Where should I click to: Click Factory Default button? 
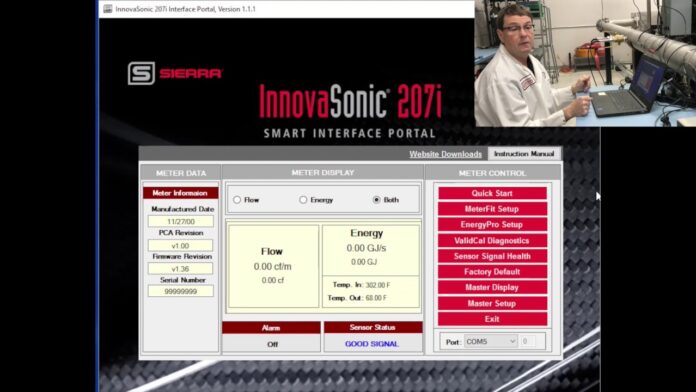(492, 272)
